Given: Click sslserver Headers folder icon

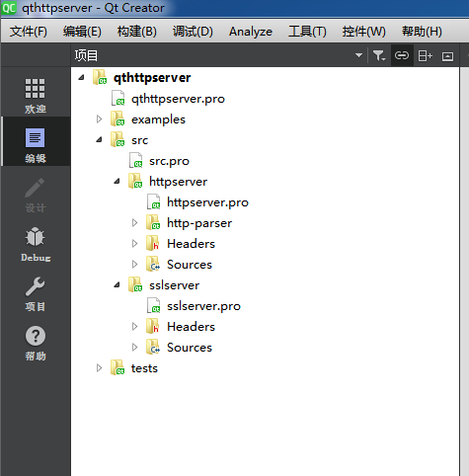Looking at the screenshot, I should (x=153, y=326).
